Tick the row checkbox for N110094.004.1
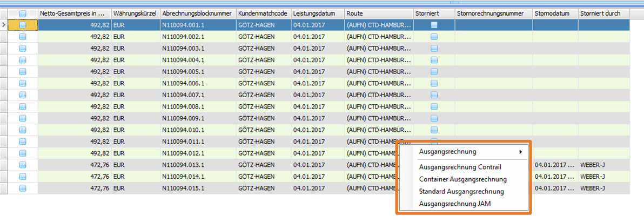 (x=23, y=60)
